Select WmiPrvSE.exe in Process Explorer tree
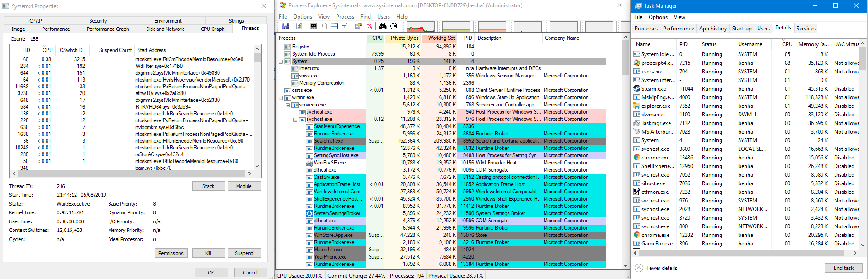This screenshot has height=279, width=868. tap(329, 163)
